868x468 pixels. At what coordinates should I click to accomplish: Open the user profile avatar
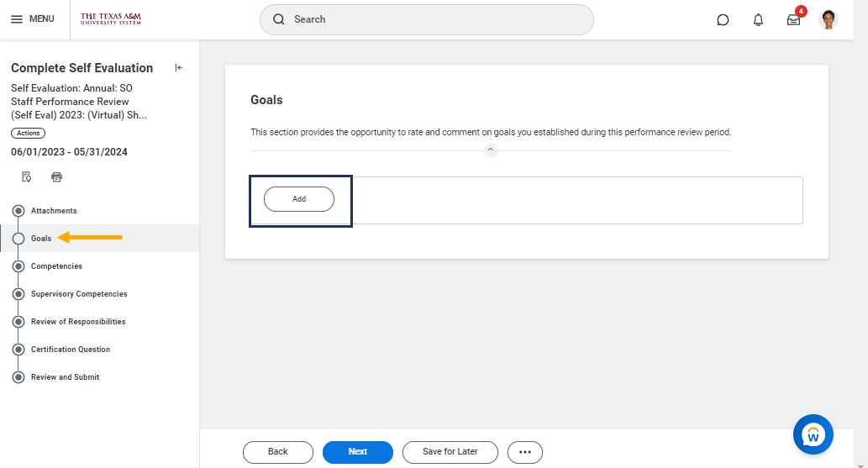829,19
